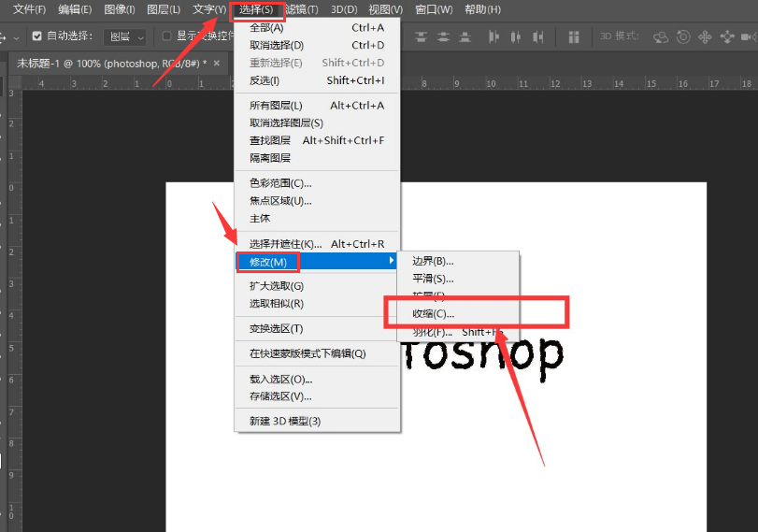
Task: Open the 视图(V) menu
Action: (385, 9)
